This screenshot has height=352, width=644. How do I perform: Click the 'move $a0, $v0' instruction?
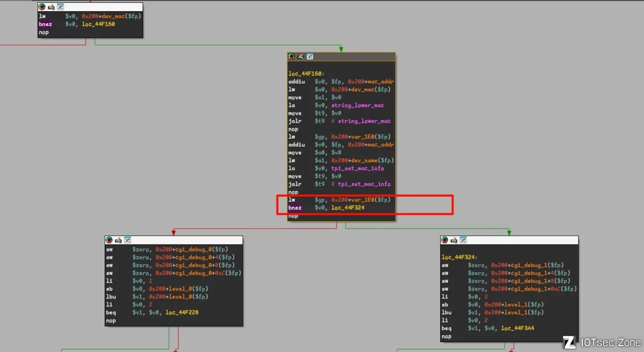click(315, 152)
